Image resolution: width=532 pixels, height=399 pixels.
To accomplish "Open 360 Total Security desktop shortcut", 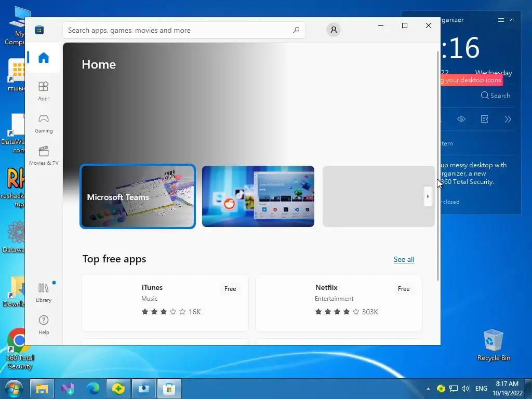I will click(x=20, y=349).
